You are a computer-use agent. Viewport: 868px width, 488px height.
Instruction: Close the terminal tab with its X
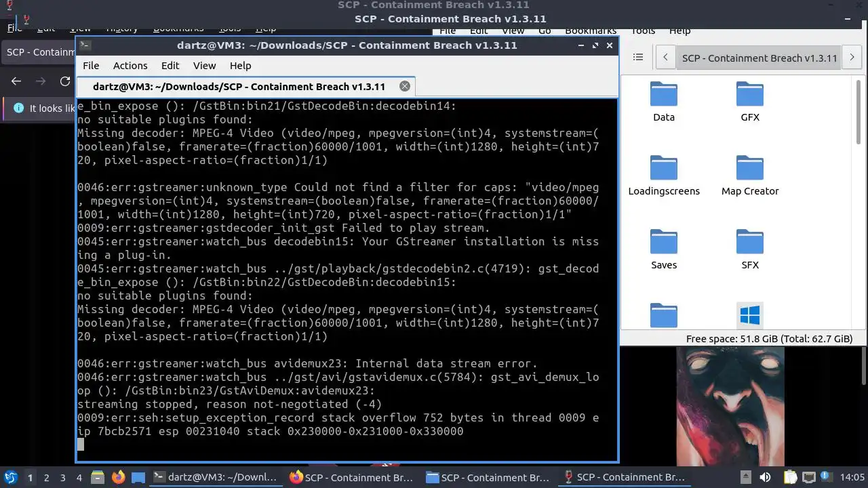(405, 86)
